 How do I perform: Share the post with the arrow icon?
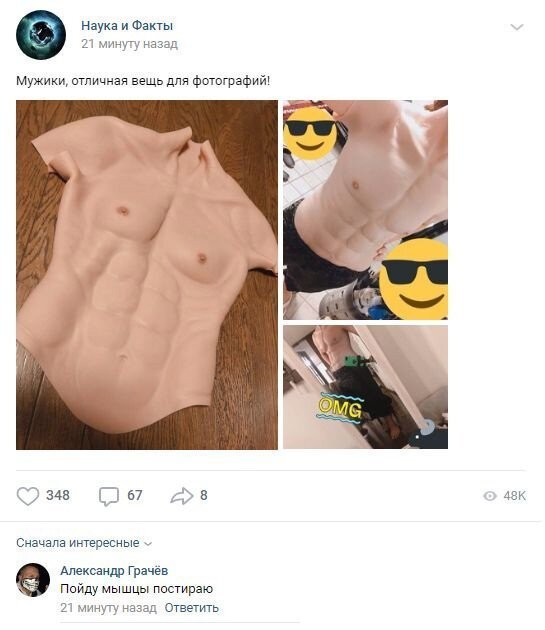click(182, 496)
